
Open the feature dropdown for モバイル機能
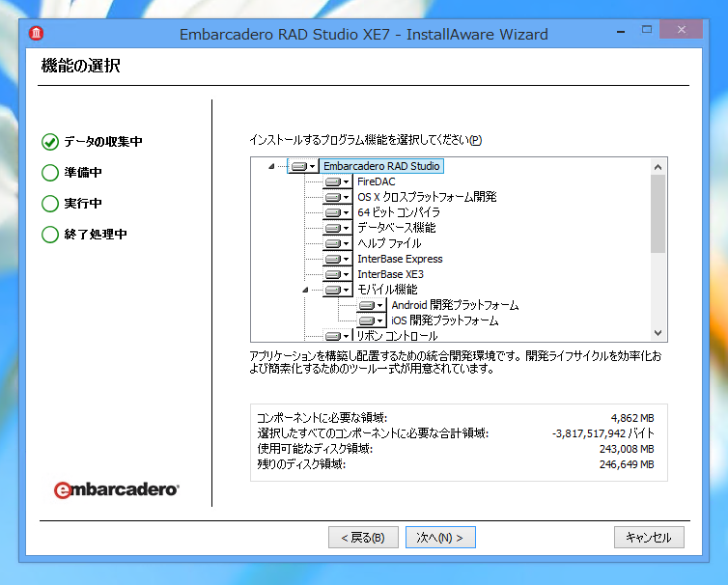click(x=337, y=291)
